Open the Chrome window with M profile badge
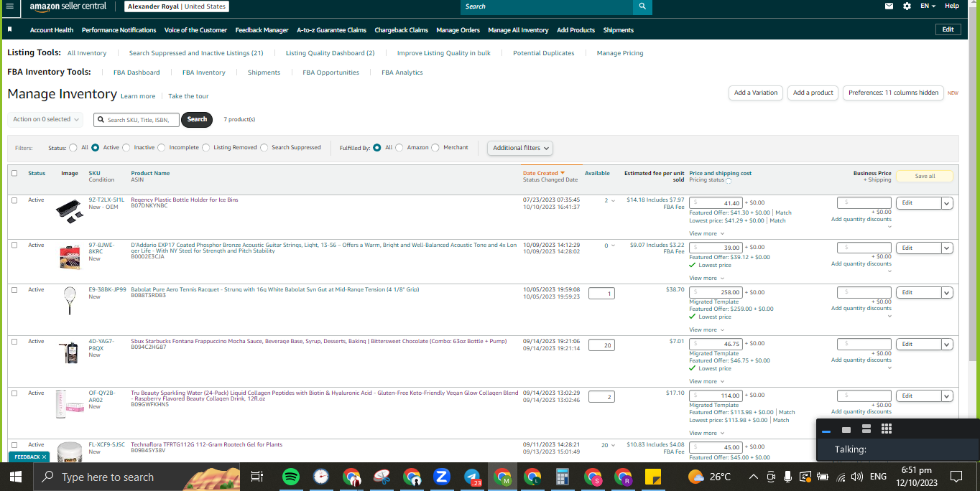 (502, 477)
